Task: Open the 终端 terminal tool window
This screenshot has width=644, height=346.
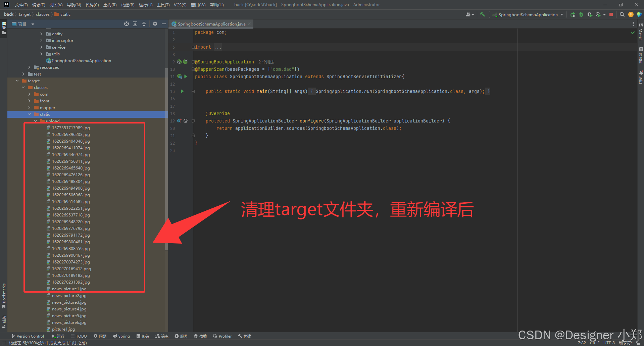Action: tap(143, 336)
